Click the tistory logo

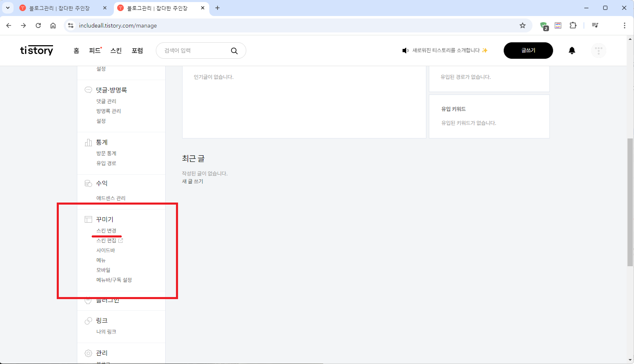37,50
